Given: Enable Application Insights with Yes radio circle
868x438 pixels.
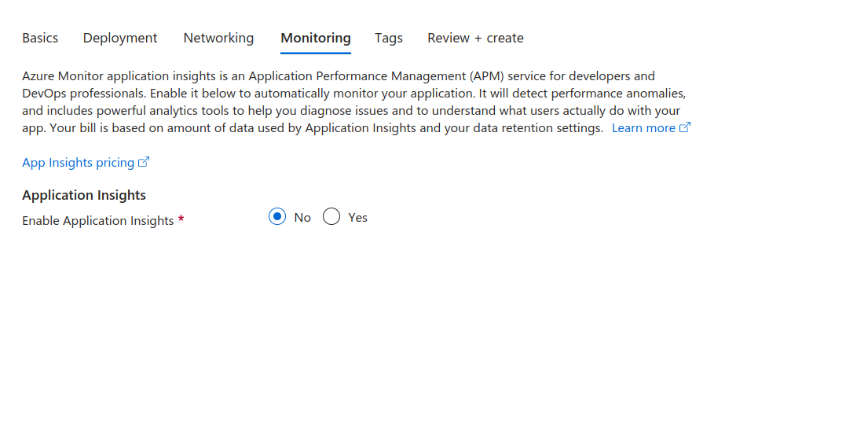Looking at the screenshot, I should (x=331, y=217).
